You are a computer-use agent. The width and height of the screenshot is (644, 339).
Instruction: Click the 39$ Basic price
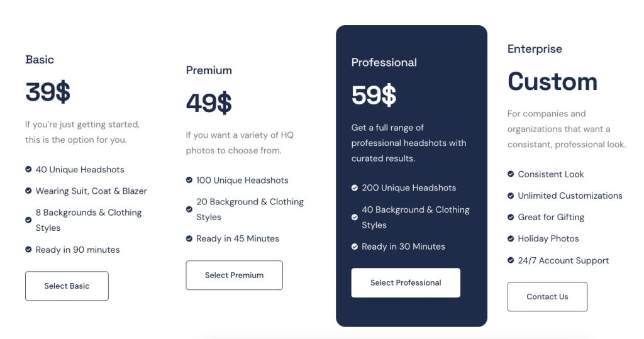(x=48, y=92)
